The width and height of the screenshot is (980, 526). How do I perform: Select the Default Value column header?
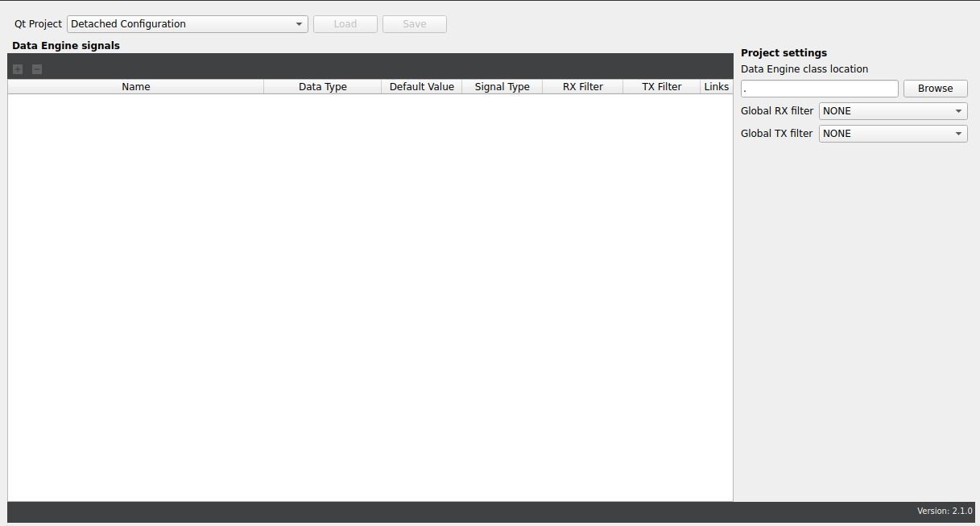[421, 86]
